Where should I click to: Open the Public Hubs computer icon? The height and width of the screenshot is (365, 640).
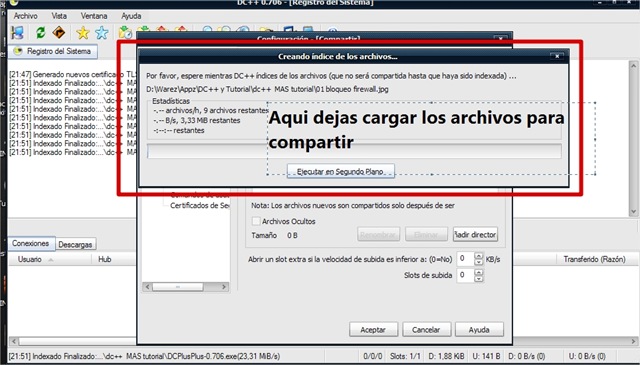pos(18,32)
